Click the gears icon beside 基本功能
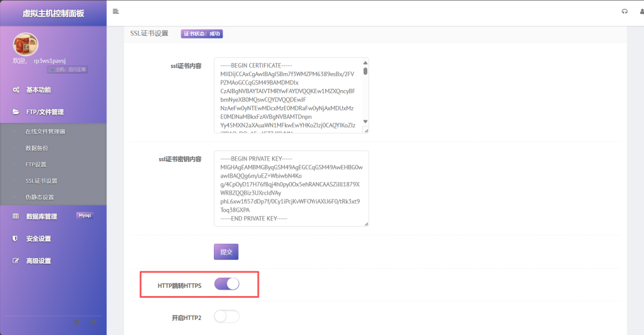Image resolution: width=644 pixels, height=335 pixels. (16, 90)
